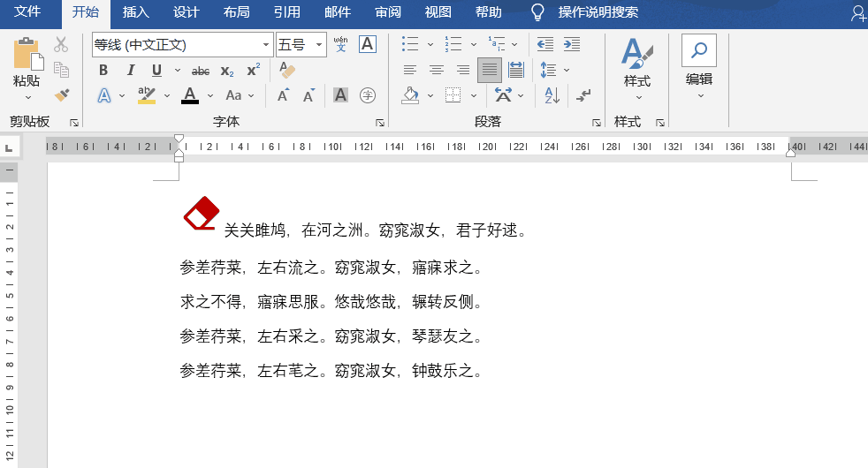Click Numbering list icon
Image resolution: width=868 pixels, height=468 pixels.
click(453, 44)
